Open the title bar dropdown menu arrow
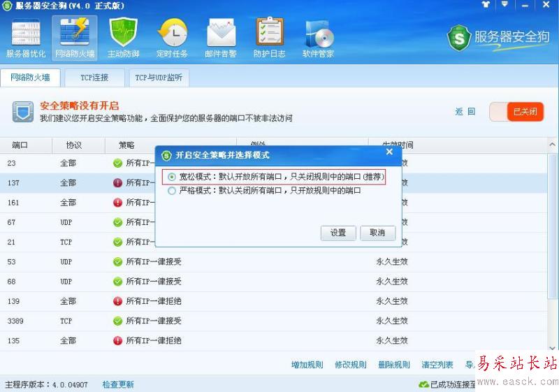This screenshot has height=392, width=559. click(x=504, y=4)
